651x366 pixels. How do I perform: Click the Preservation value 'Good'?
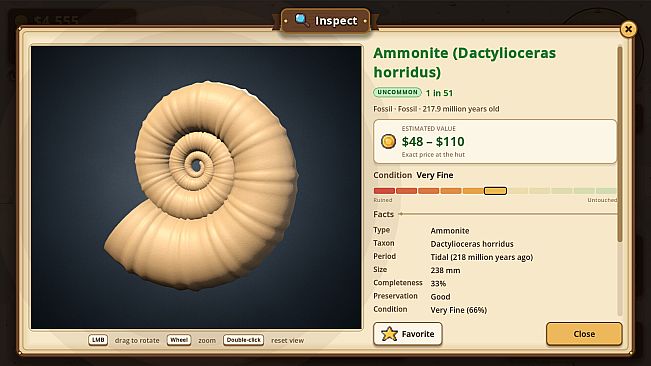440,297
